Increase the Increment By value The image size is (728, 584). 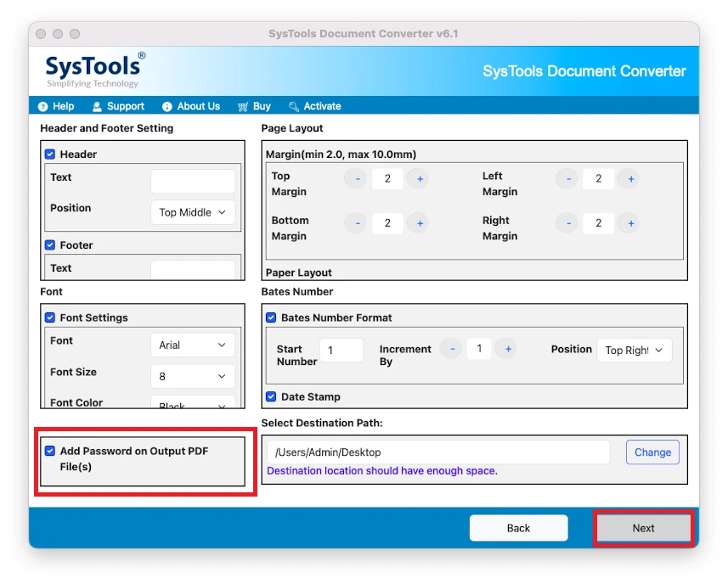click(x=506, y=349)
